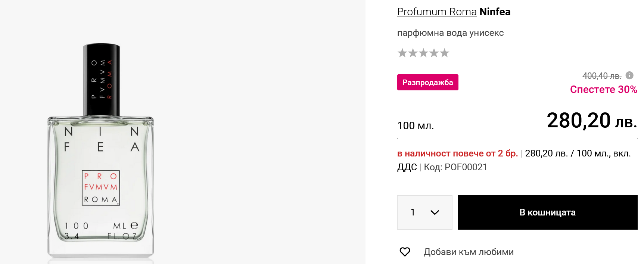
Task: Click the Ninfea product name
Action: click(495, 12)
